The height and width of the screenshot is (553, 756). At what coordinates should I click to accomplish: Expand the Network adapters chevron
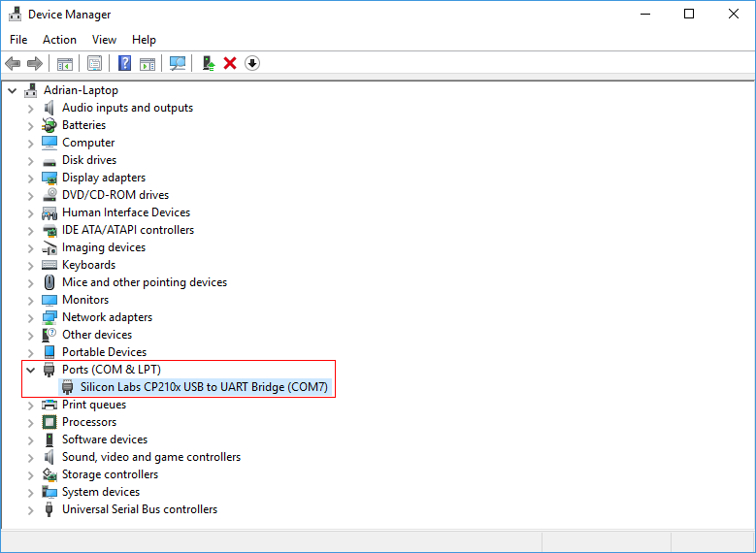(x=30, y=317)
